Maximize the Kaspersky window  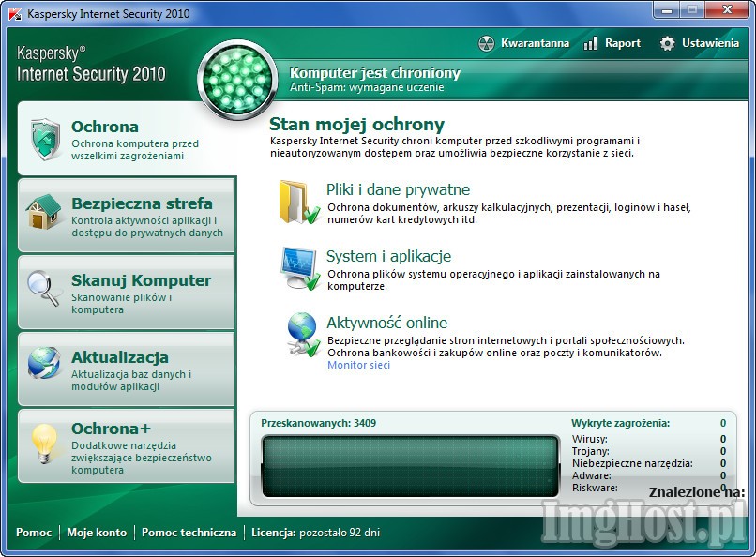(693, 9)
